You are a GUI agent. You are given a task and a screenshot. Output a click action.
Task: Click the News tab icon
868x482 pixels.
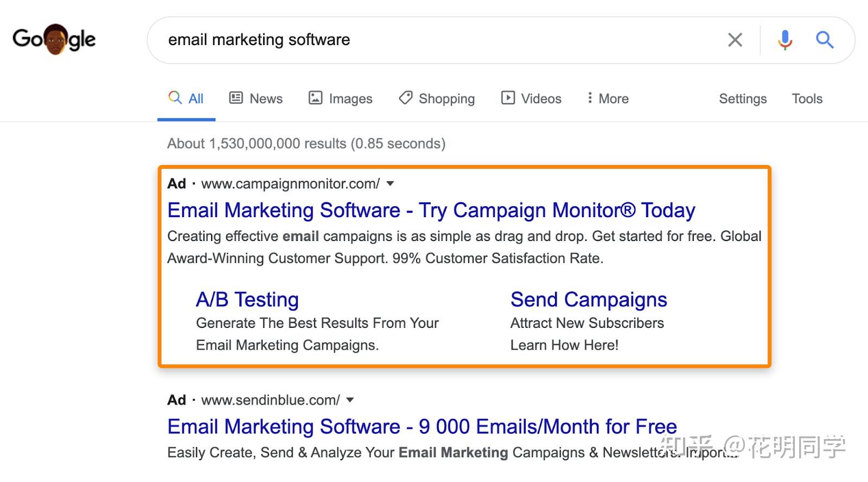point(236,98)
